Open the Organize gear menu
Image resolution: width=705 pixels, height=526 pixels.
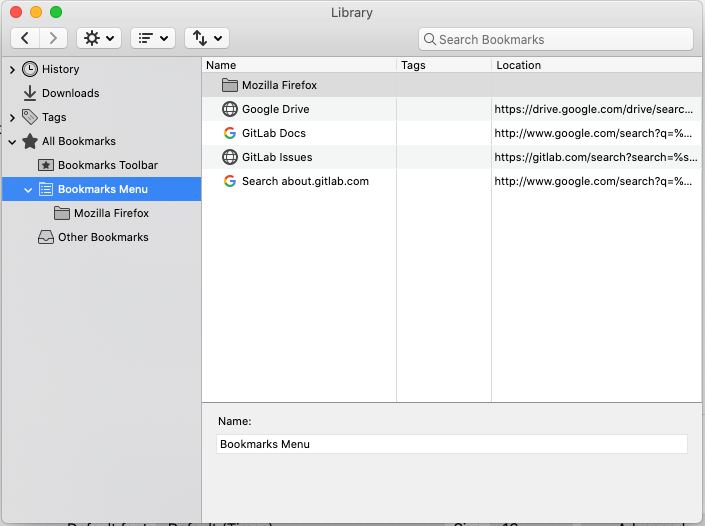[99, 38]
